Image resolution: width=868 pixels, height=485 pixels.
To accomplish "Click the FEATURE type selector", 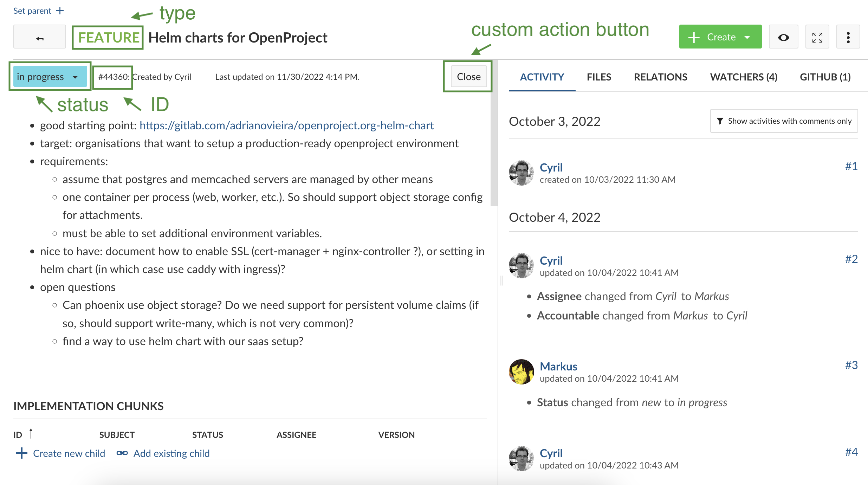I will (108, 38).
